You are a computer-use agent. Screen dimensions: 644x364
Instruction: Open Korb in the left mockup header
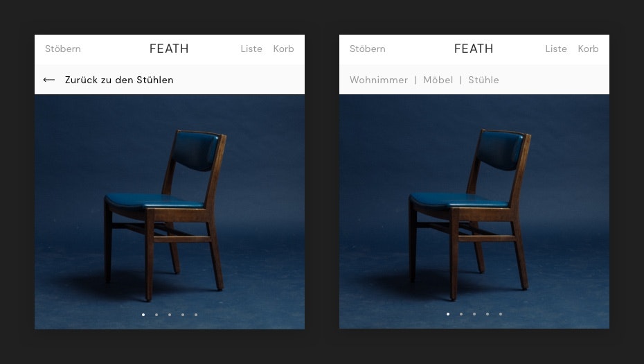[x=284, y=49]
